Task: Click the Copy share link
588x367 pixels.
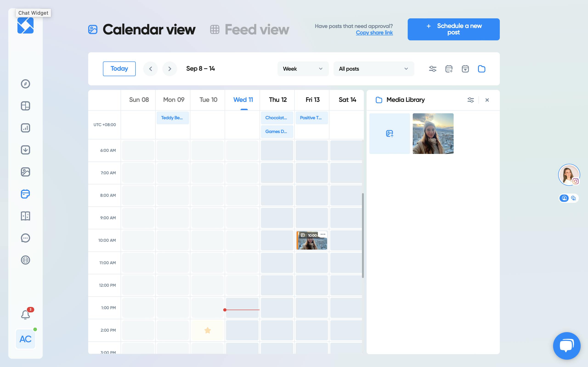Action: pos(374,33)
